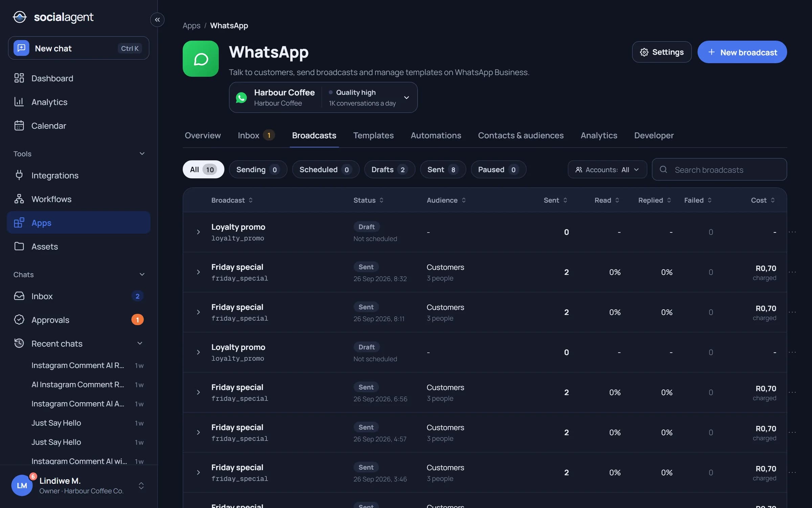Filter broadcasts by Scheduled
812x508 pixels.
coord(325,169)
